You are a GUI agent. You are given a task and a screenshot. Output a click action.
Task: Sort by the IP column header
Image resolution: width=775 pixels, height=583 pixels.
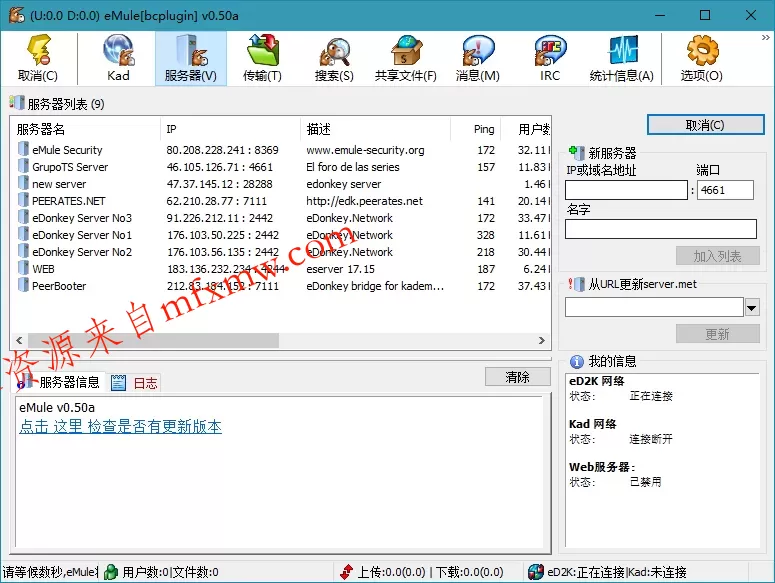[230, 129]
